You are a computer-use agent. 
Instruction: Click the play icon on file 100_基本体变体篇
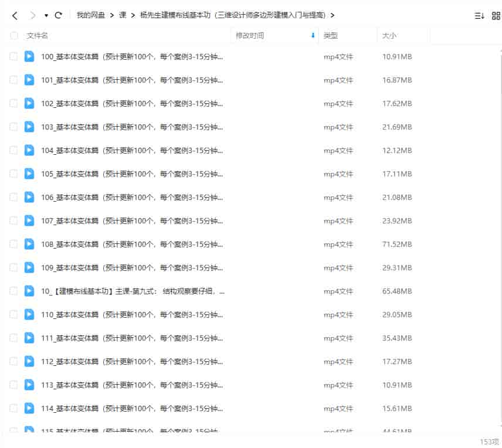pyautogui.click(x=29, y=56)
